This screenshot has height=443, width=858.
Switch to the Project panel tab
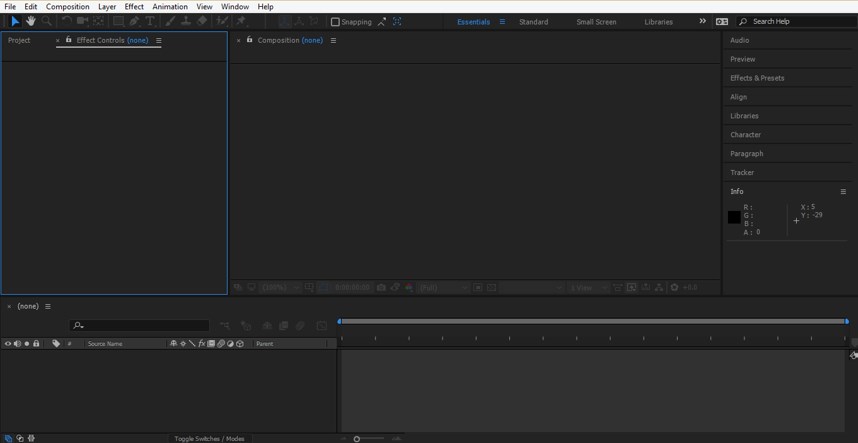[19, 40]
